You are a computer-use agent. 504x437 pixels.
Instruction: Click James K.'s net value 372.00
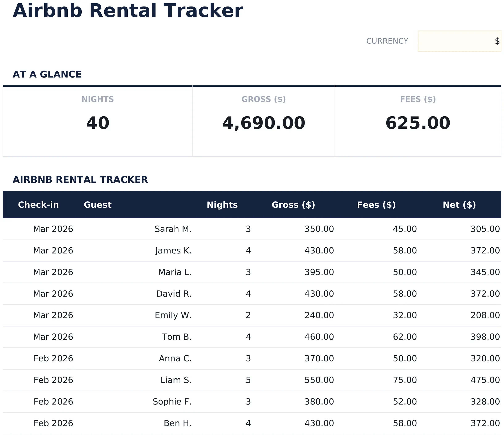tap(485, 251)
